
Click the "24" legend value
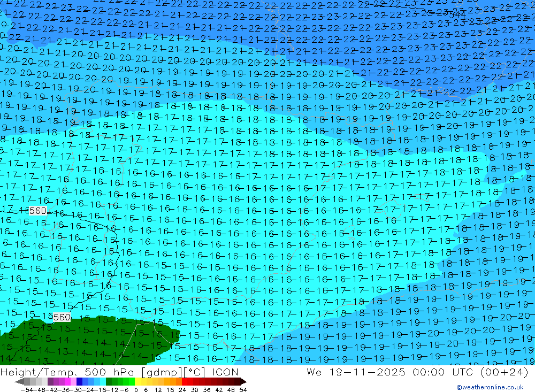[x=182, y=390]
